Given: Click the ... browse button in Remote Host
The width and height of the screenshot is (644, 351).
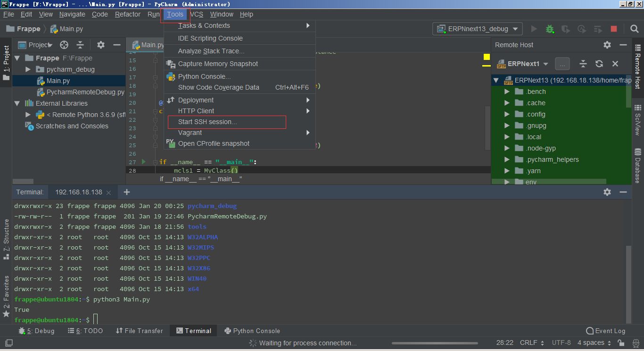Looking at the screenshot, I should click(562, 64).
